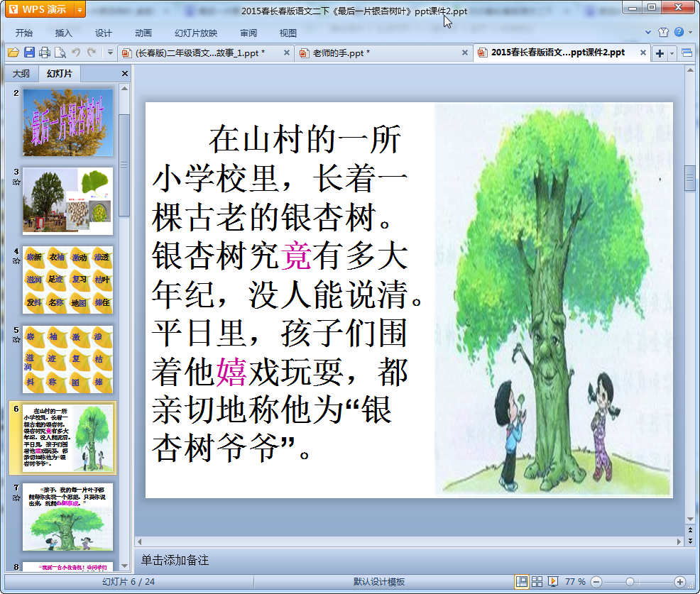Switch to 大纲 outline tab

coord(21,74)
